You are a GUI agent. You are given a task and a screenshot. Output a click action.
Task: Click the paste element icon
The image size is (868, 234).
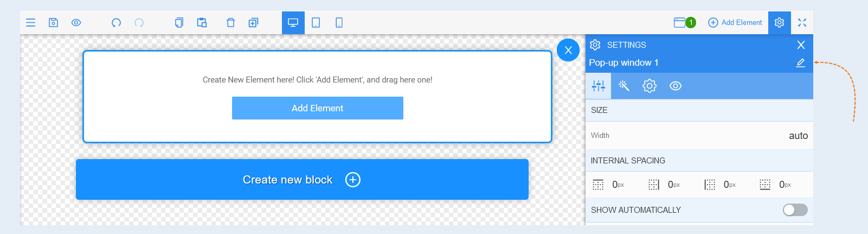[x=202, y=23]
